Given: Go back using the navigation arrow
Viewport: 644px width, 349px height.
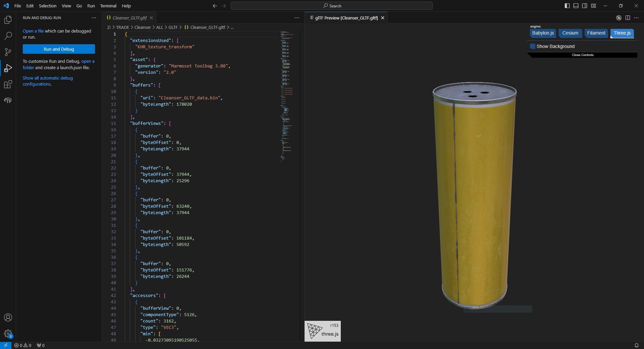Looking at the screenshot, I should coord(215,6).
